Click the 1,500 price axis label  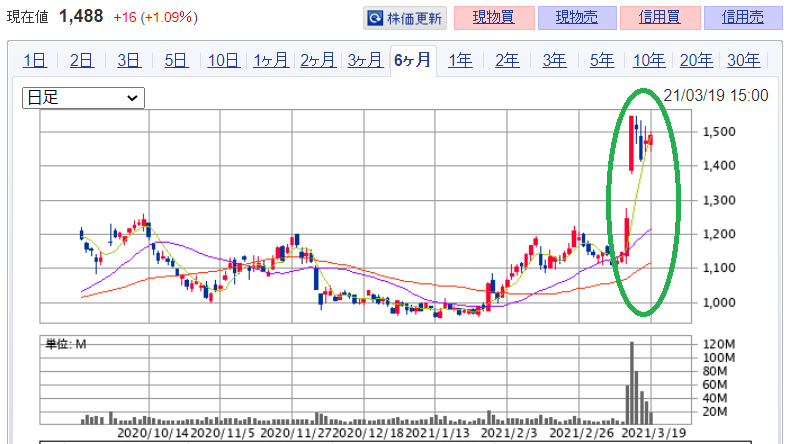(x=719, y=132)
